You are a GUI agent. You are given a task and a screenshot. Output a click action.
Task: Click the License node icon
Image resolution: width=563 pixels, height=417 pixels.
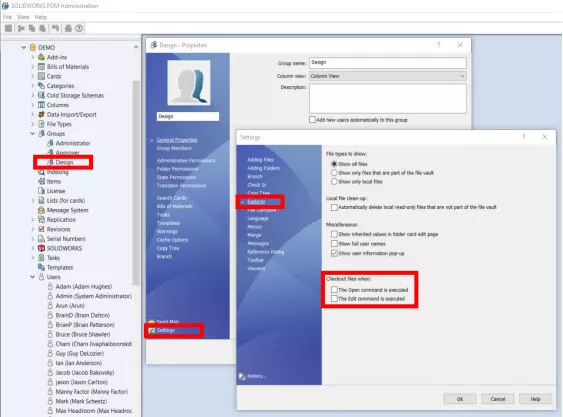(x=41, y=191)
